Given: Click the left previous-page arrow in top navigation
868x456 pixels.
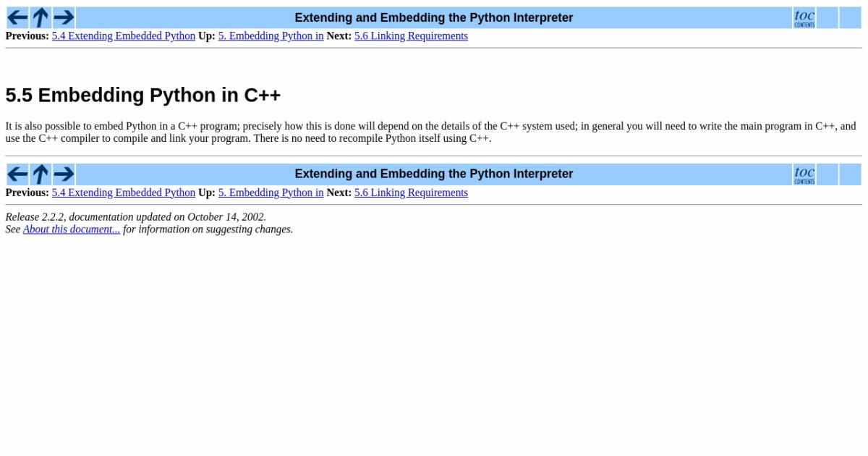Looking at the screenshot, I should click(x=17, y=17).
